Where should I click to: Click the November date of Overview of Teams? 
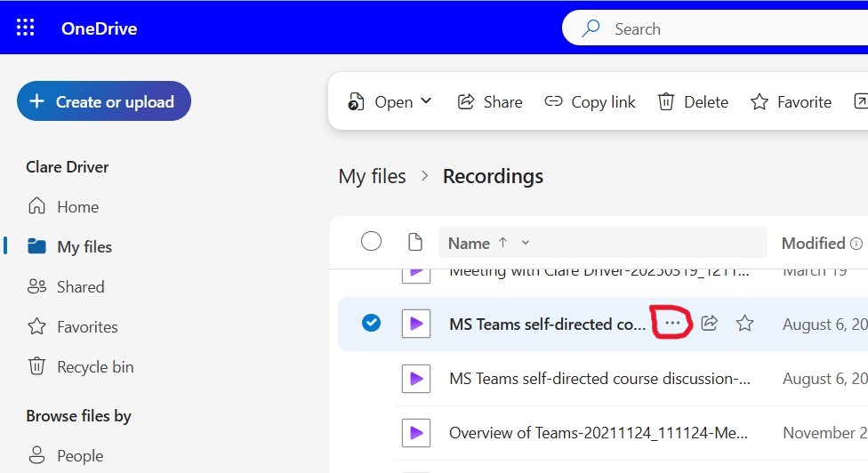coord(824,433)
